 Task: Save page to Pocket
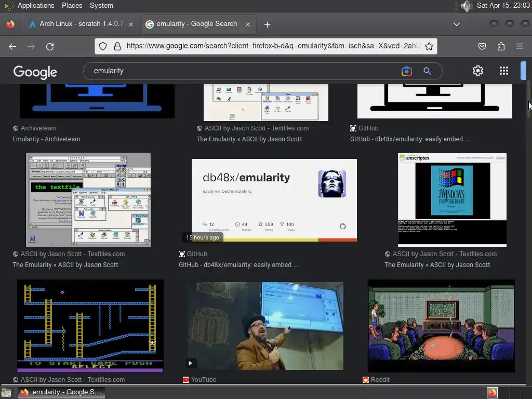click(482, 46)
